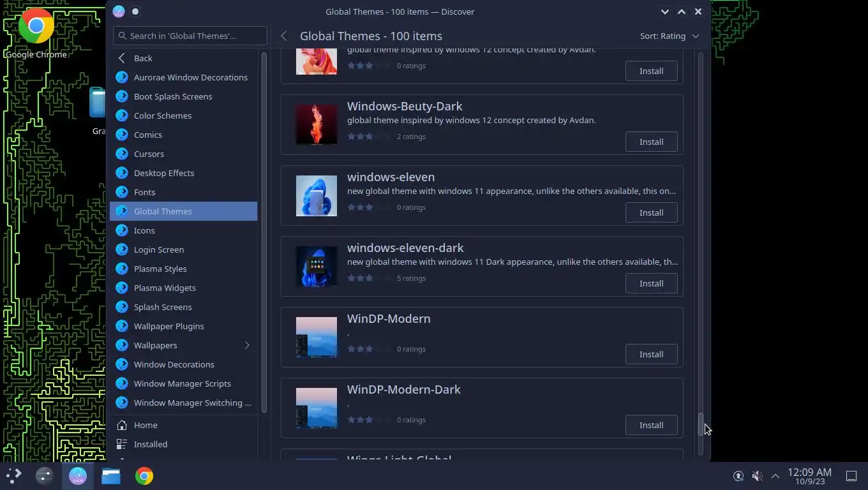Click the Plasma Styles category icon
This screenshot has width=868, height=490.
point(122,269)
